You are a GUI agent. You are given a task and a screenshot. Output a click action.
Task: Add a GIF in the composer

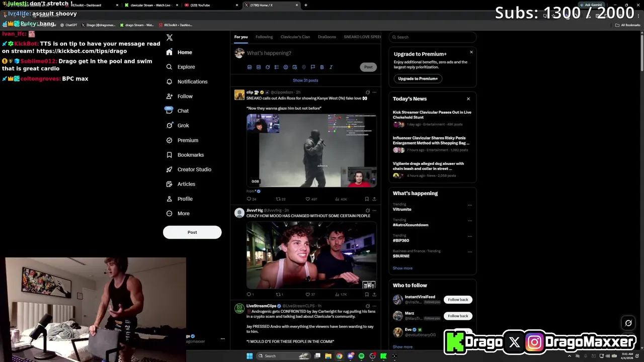pyautogui.click(x=259, y=67)
